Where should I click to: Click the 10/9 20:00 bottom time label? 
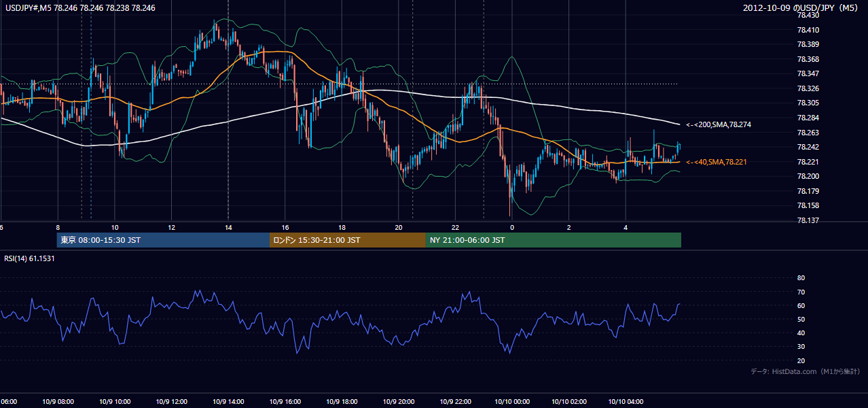click(x=398, y=402)
